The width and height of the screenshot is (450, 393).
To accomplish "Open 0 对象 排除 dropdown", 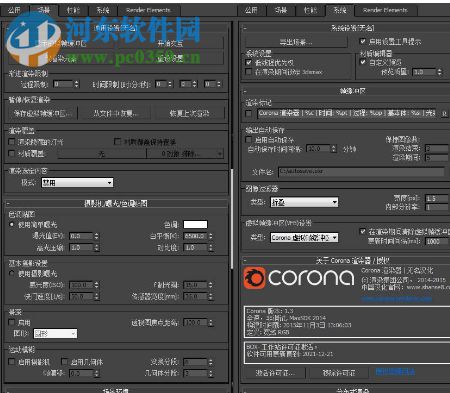I will [x=185, y=154].
